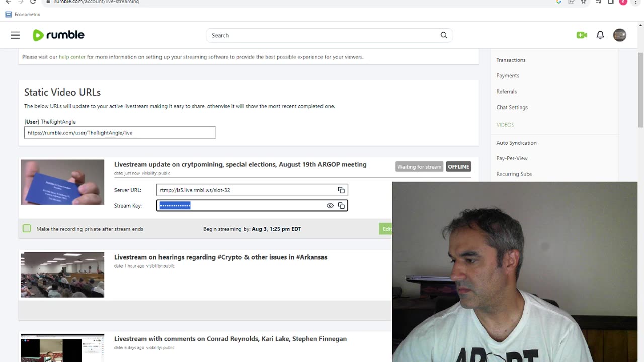The width and height of the screenshot is (644, 362).
Task: Open the help center link
Action: (72, 57)
